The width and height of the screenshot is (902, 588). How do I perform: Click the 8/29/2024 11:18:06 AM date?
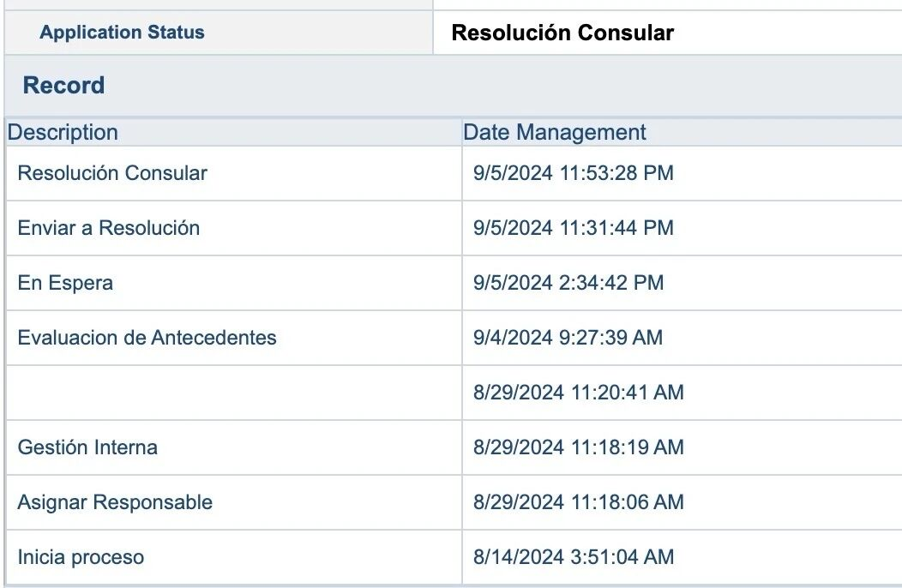578,502
